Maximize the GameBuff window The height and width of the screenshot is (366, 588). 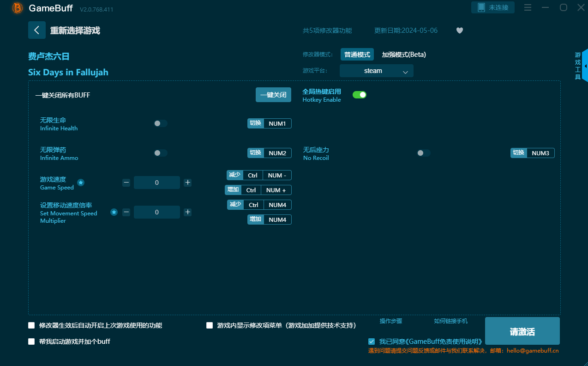[x=564, y=7]
